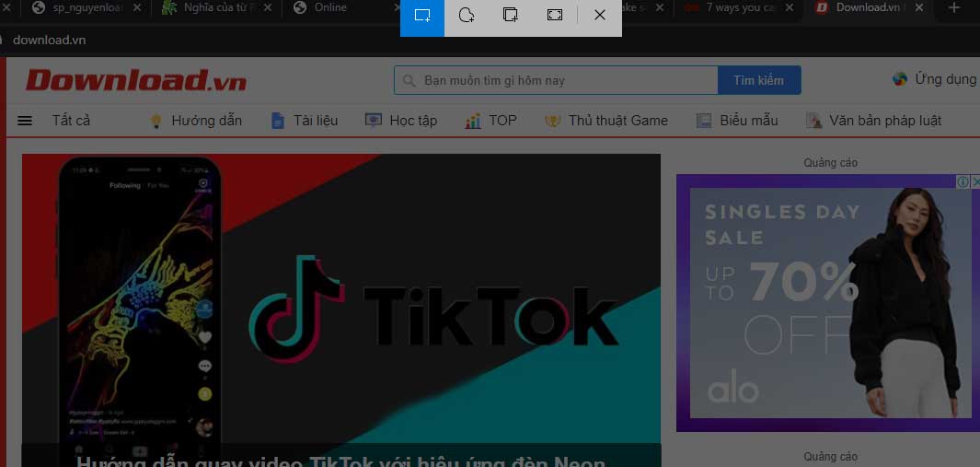Click the Tài liệu document icon
This screenshot has height=467, width=980.
[x=278, y=120]
